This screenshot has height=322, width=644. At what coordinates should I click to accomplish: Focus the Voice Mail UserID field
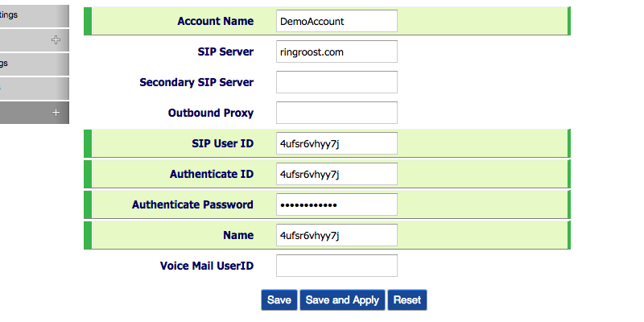click(336, 266)
